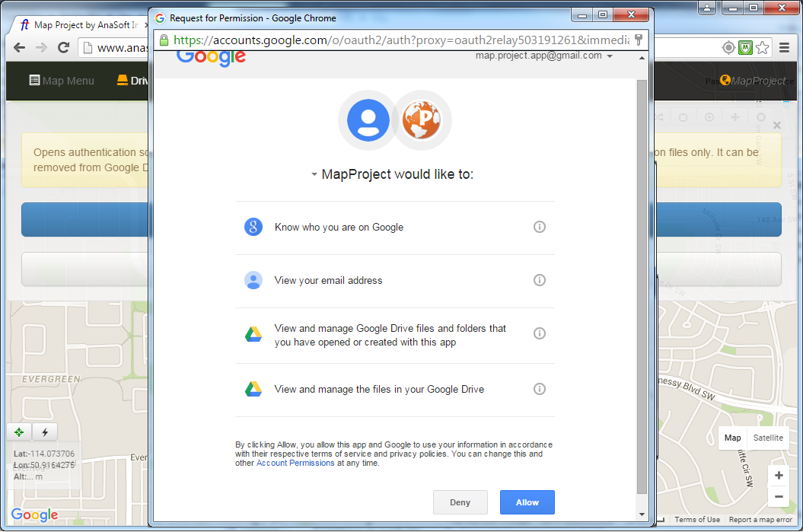Click the Google+ icon beside Know who you are
Screen dimensions: 803x532
253,227
